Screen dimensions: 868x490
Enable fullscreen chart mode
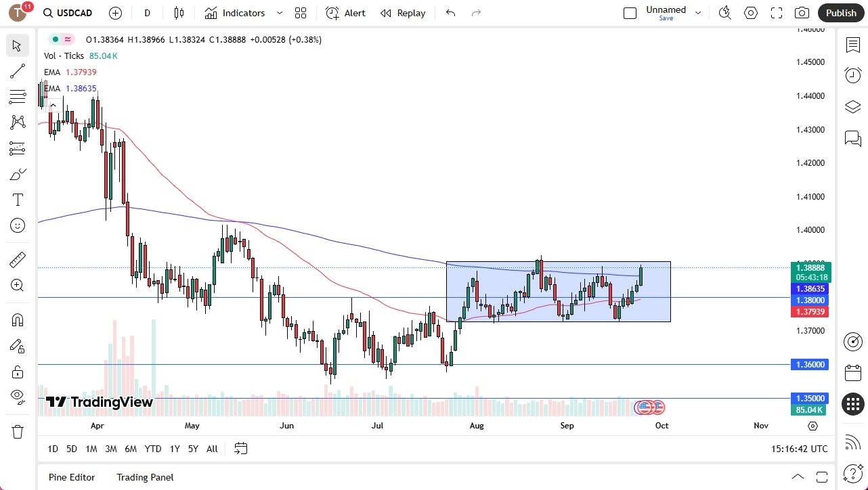click(x=776, y=12)
